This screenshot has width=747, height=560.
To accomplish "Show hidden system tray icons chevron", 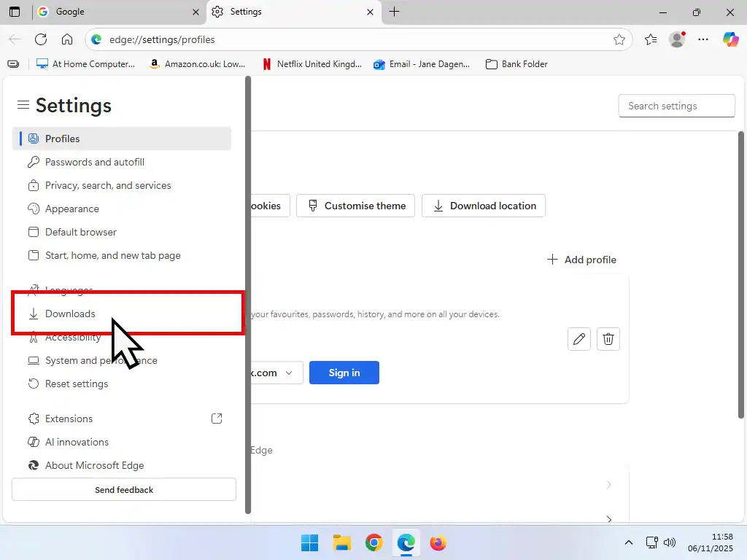I will pos(629,542).
